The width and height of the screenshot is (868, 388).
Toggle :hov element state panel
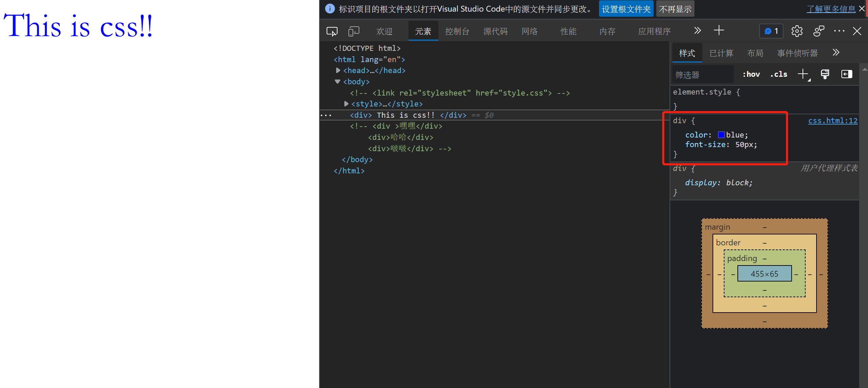(x=751, y=74)
